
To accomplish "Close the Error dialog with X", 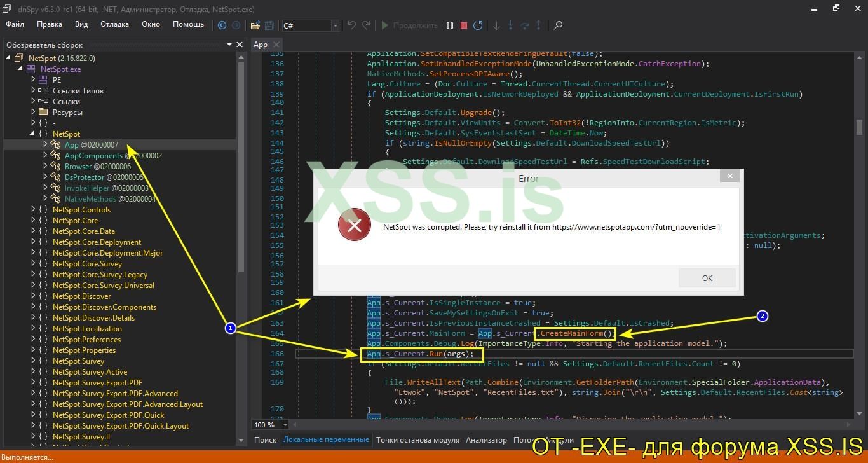I will pos(730,176).
